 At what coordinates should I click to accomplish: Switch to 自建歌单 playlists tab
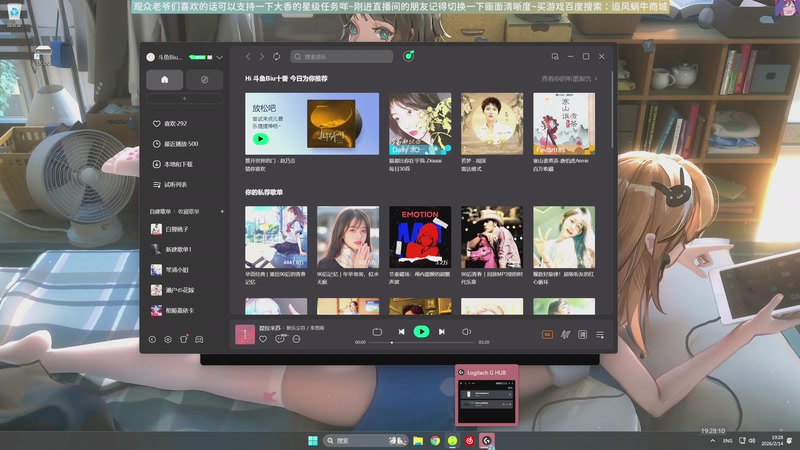coord(160,211)
